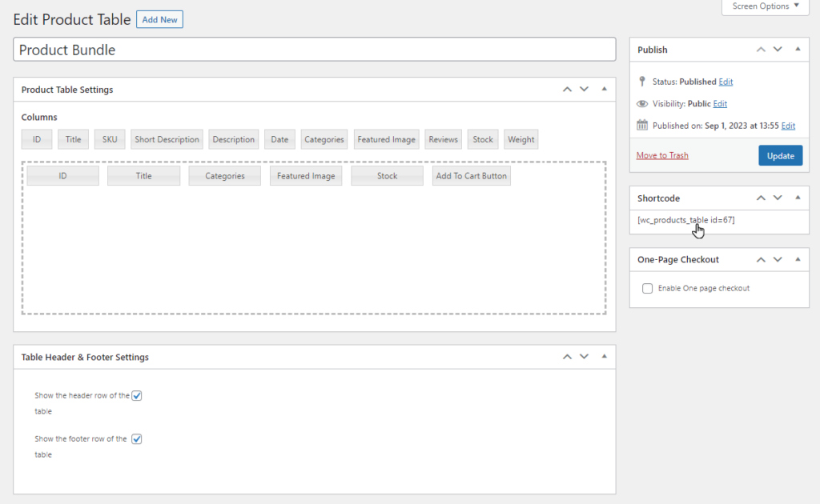
Task: Select the Short Description column chip
Action: click(x=167, y=139)
